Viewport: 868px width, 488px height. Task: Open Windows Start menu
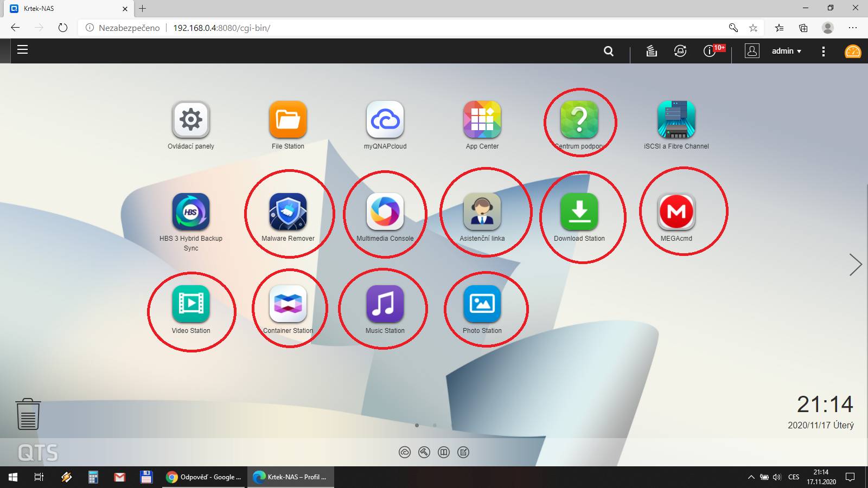(x=13, y=477)
